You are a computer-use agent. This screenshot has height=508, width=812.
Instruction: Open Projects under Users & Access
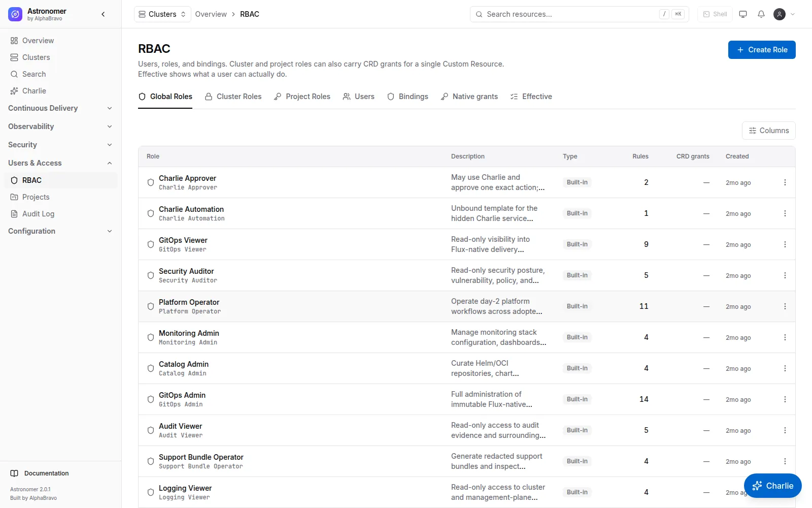coord(61,197)
